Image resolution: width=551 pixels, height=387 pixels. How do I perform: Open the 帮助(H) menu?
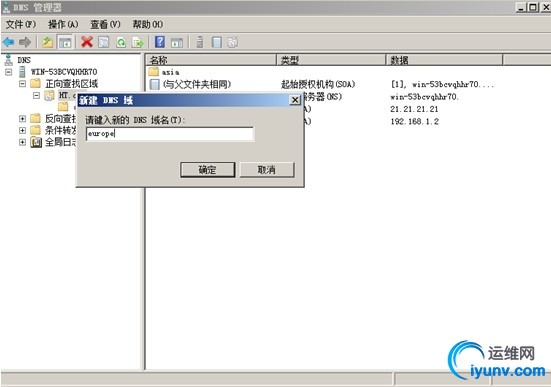click(148, 24)
